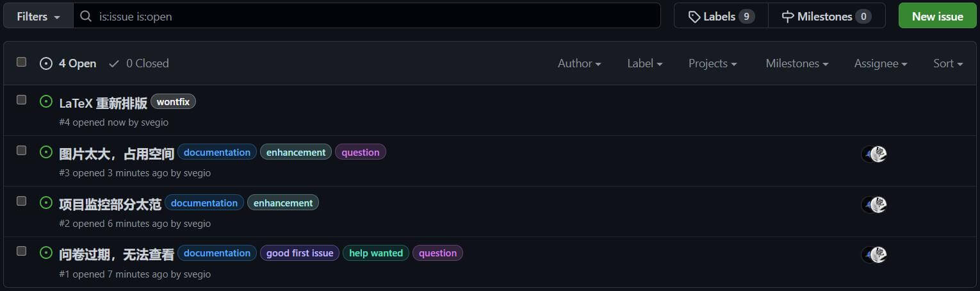The height and width of the screenshot is (291, 980).
Task: Click the purple question label on issue #3
Action: click(x=361, y=153)
